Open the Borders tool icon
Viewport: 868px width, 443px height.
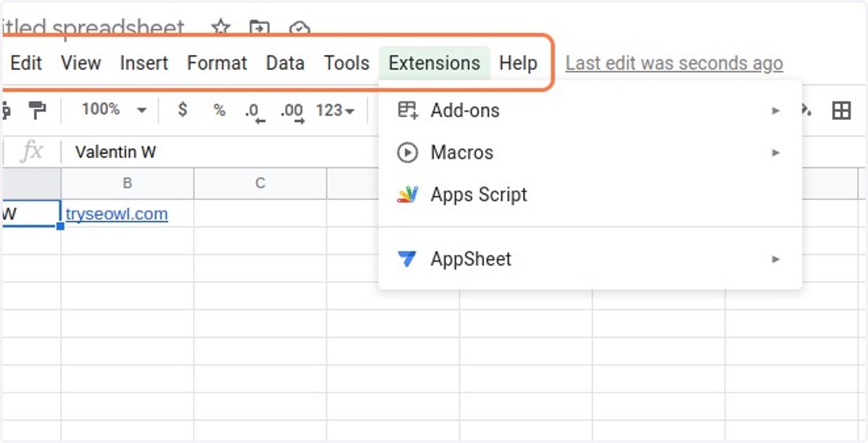(841, 111)
